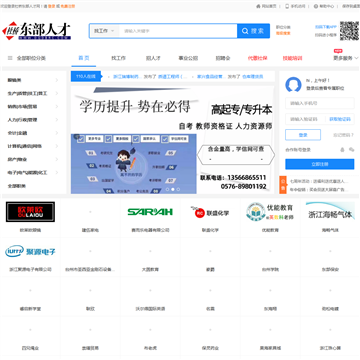Viewport: 360px width, 360px height.
Task: Click the house icon beside 网站首页
Action: (x=258, y=6)
